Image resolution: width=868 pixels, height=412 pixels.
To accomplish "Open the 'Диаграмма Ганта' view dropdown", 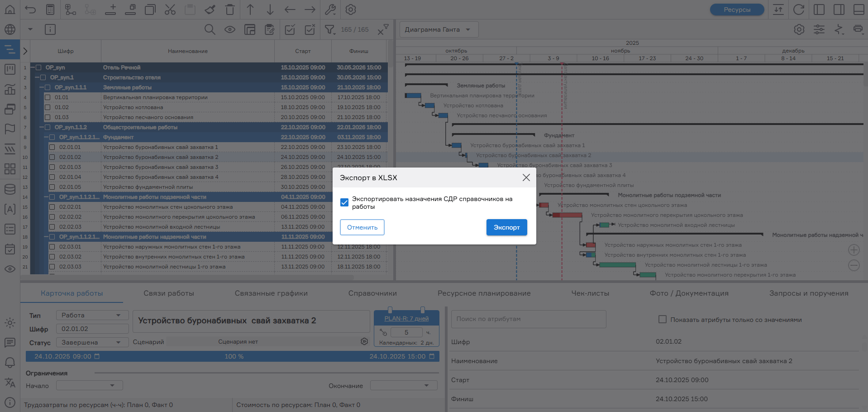I will (438, 30).
